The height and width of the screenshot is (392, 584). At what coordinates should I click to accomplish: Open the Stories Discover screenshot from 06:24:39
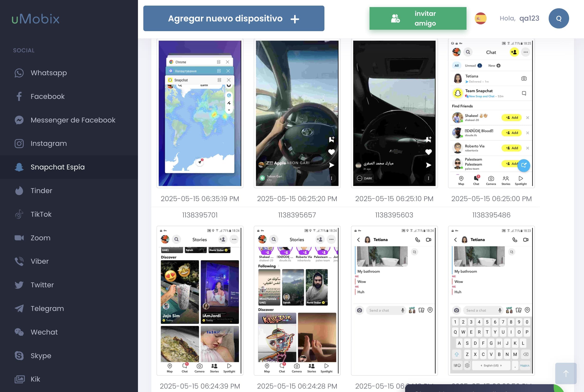[200, 301]
